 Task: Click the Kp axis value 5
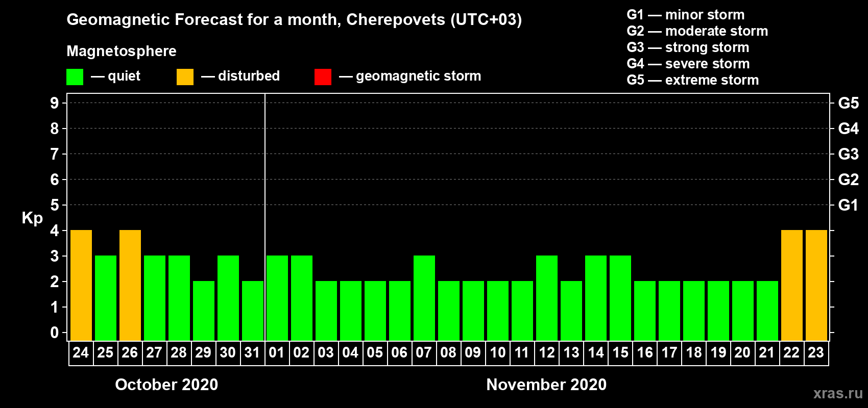tap(55, 205)
